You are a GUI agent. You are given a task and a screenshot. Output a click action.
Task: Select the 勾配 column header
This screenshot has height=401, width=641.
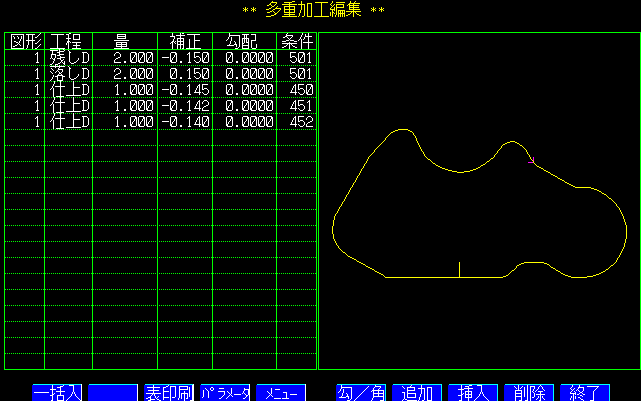[241, 41]
